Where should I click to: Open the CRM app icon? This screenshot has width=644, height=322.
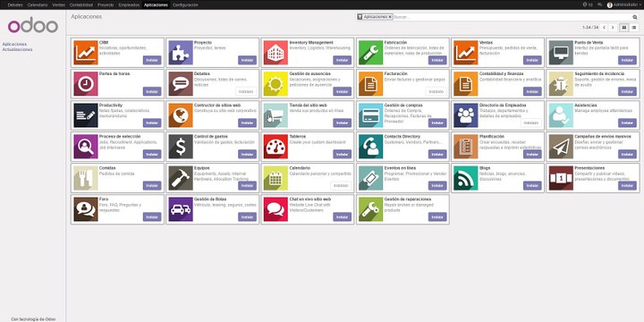[86, 53]
